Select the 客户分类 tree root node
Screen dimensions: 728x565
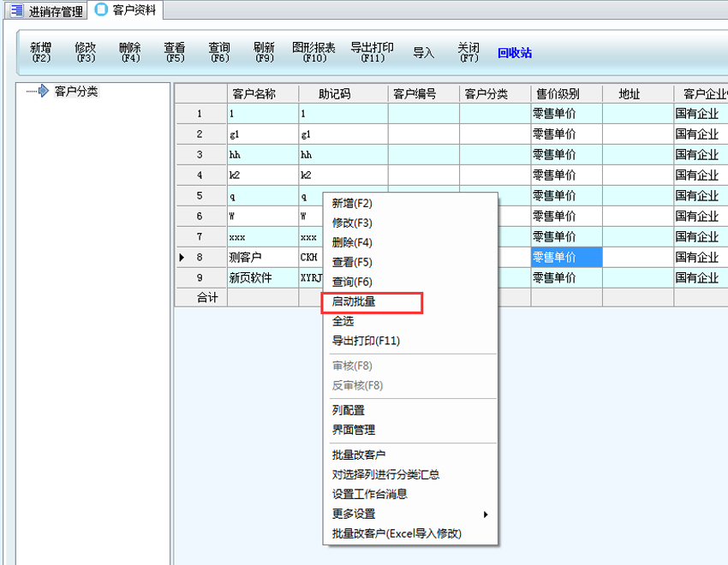[x=75, y=92]
